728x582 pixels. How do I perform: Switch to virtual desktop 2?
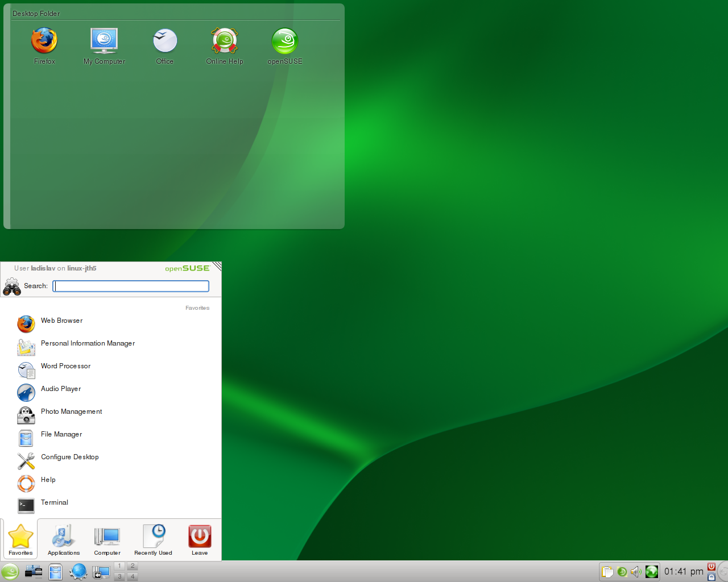(x=133, y=566)
